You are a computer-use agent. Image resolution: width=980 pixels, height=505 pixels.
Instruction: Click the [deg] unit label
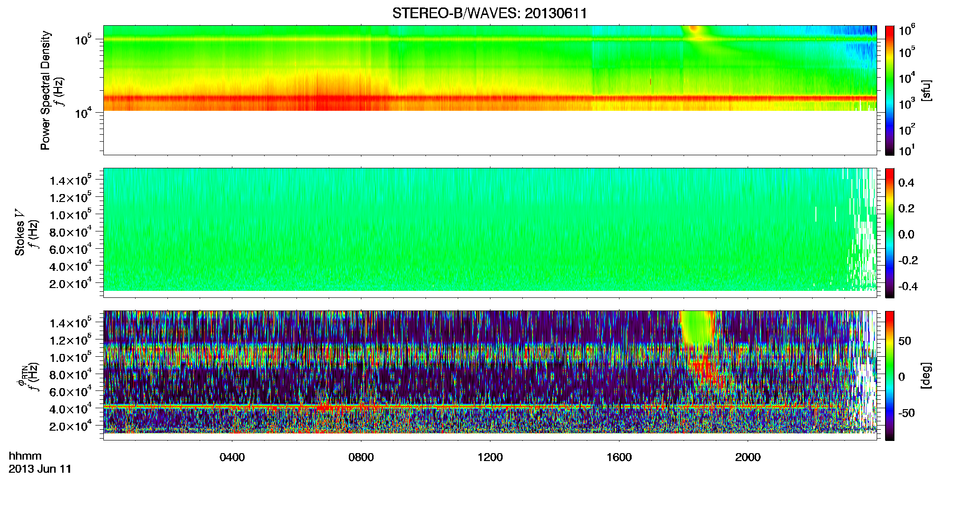(x=926, y=375)
